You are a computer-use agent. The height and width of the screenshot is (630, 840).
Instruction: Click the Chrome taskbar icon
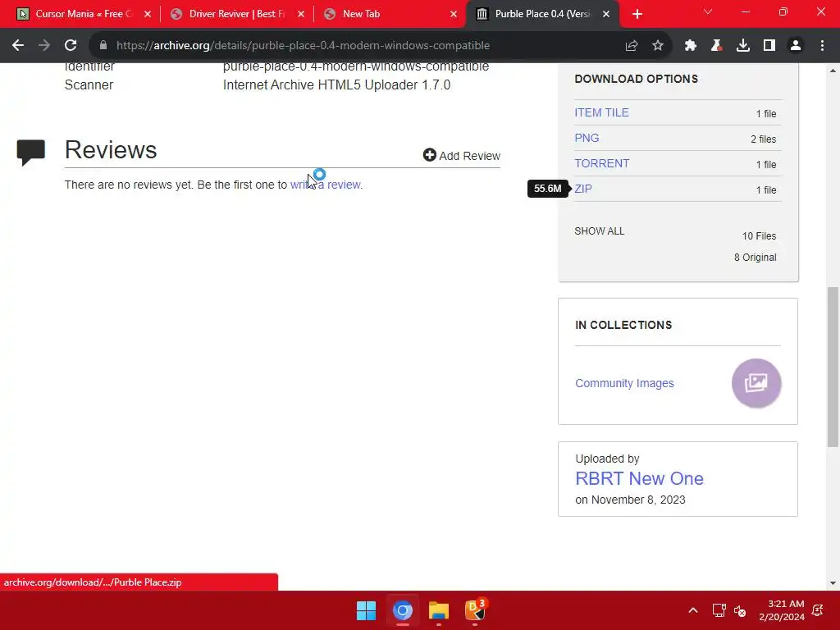(402, 610)
